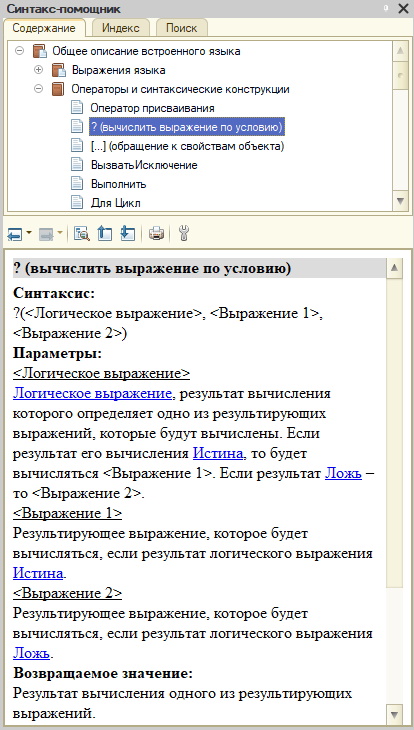Click page icon beside Для Цикл

click(x=77, y=202)
